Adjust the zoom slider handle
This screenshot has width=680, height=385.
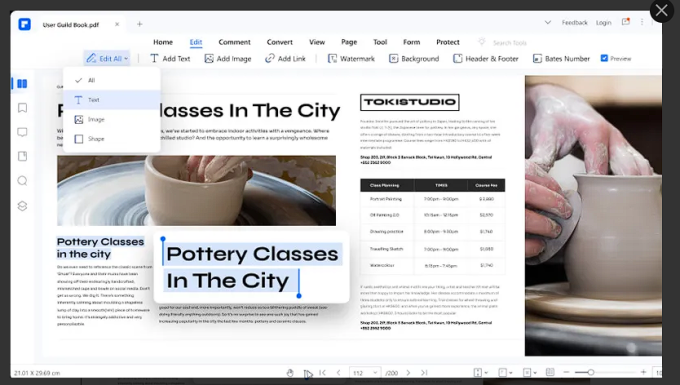[x=591, y=372]
